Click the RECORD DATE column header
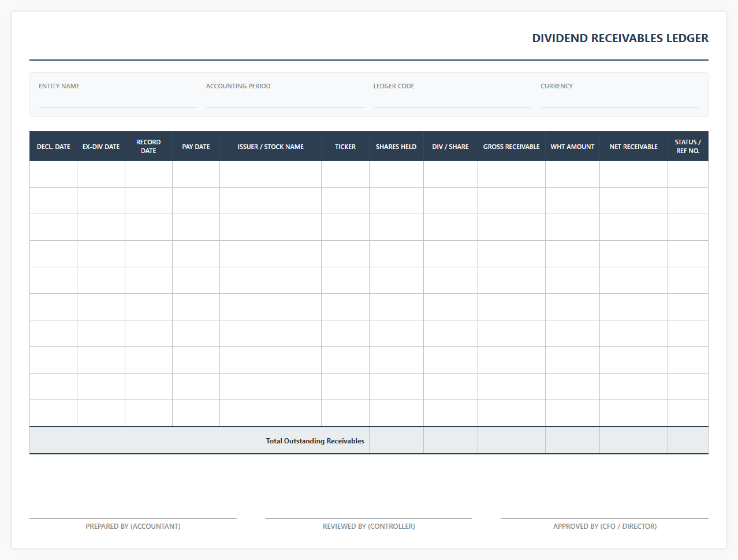 coord(148,147)
